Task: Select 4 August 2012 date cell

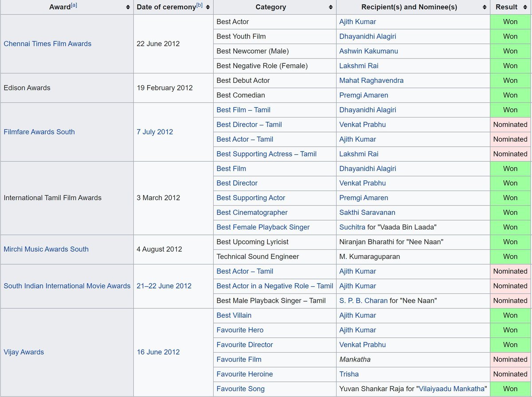Action: pos(173,249)
